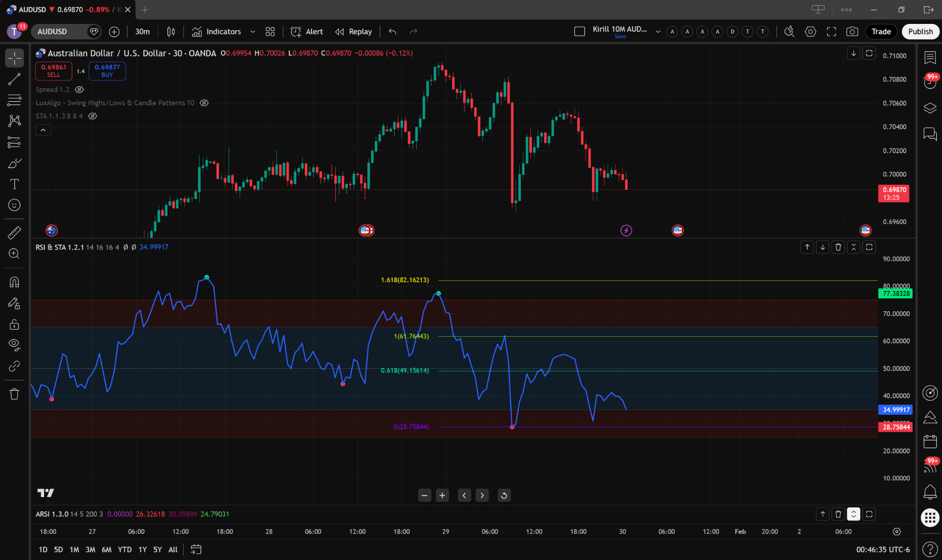Take a chart snapshot with camera icon
942x560 pixels.
pos(852,32)
